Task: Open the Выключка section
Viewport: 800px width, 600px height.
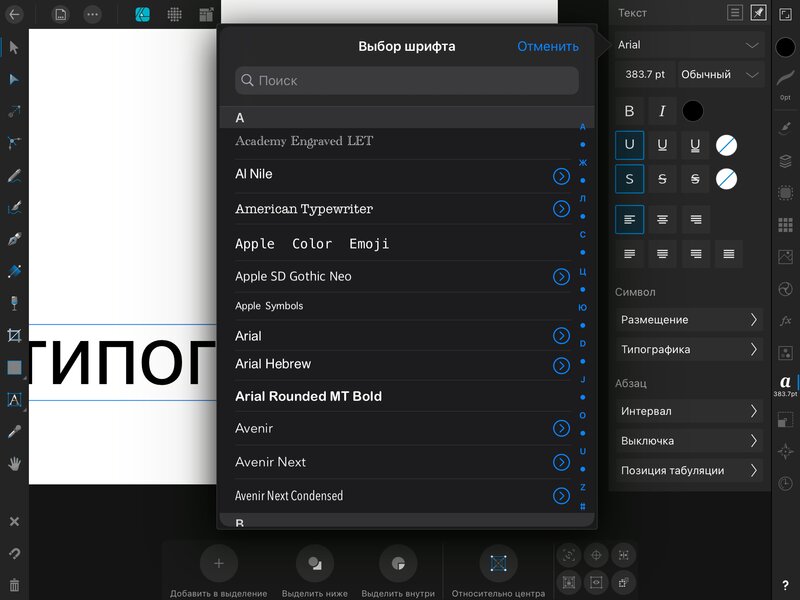Action: pos(689,441)
